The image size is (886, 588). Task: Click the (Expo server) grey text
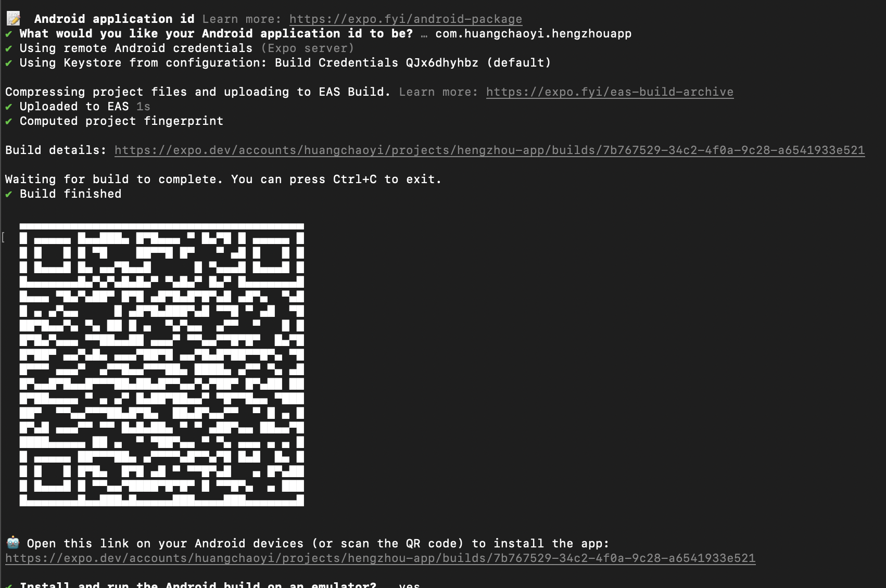(x=308, y=48)
